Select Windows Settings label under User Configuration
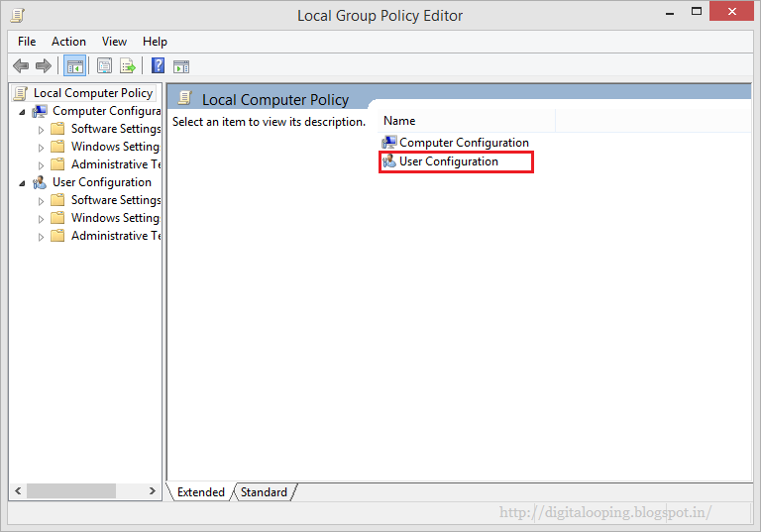761x532 pixels. 116,218
